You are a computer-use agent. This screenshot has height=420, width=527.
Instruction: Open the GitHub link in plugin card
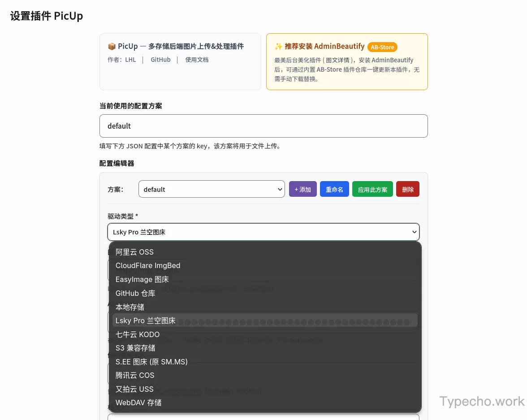(x=160, y=60)
